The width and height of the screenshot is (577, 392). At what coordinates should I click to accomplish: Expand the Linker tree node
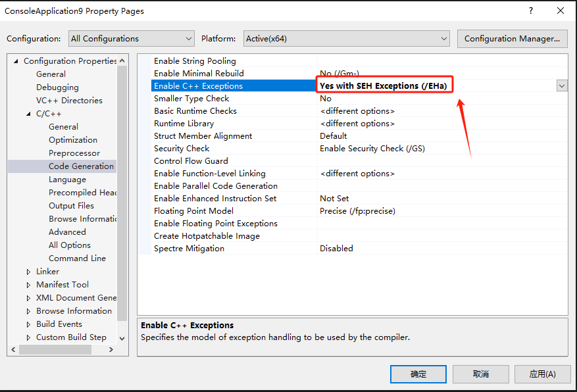28,271
